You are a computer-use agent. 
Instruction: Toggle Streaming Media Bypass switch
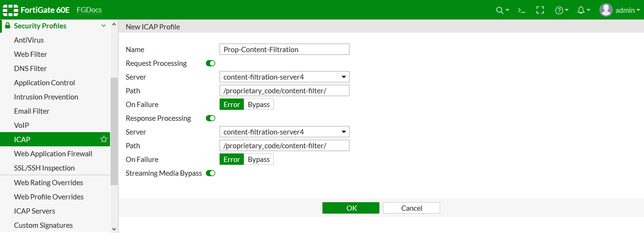pyautogui.click(x=211, y=173)
